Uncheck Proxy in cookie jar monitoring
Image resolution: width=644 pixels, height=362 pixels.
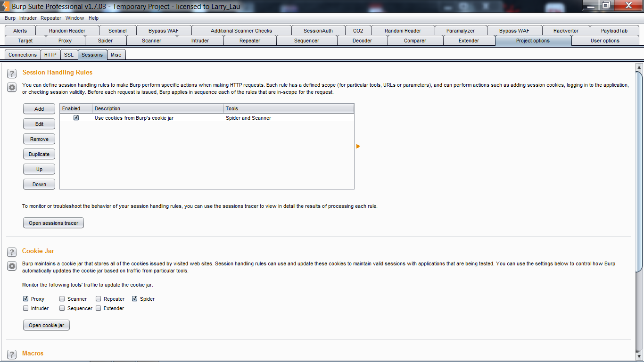[x=26, y=299]
